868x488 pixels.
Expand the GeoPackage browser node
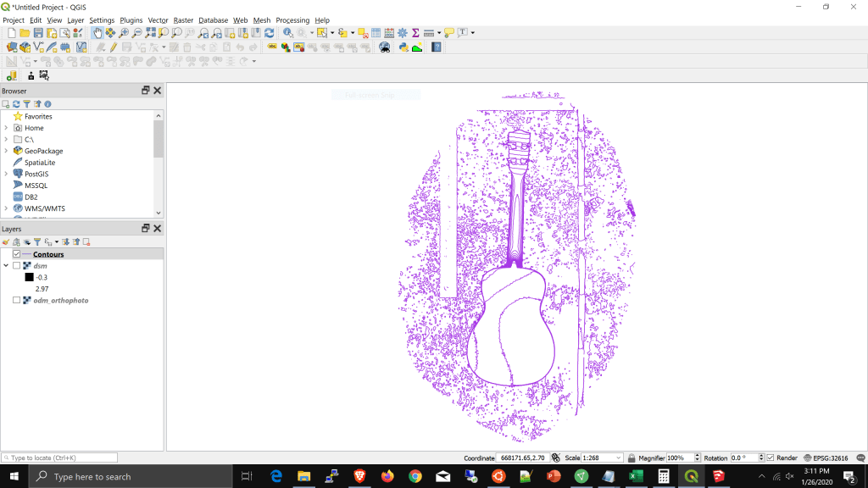(x=6, y=151)
